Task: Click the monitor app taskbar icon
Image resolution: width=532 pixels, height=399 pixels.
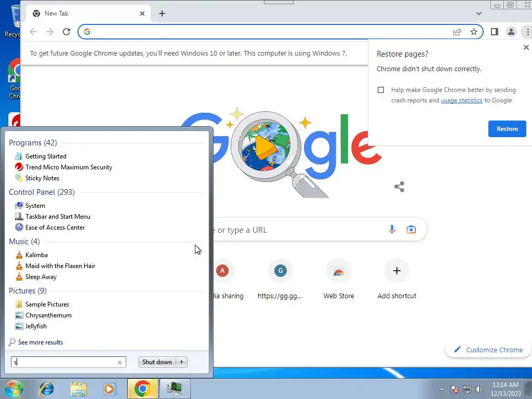Action: pos(175,389)
